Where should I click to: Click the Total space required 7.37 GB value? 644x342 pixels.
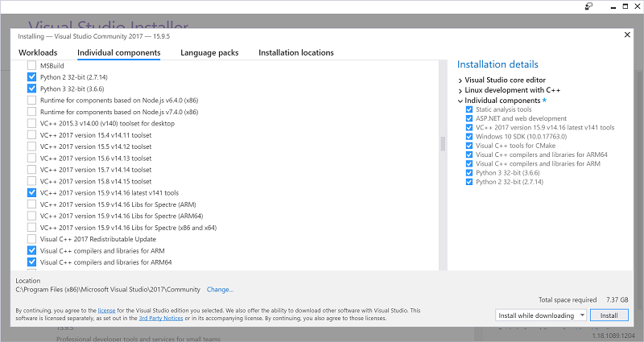point(617,299)
